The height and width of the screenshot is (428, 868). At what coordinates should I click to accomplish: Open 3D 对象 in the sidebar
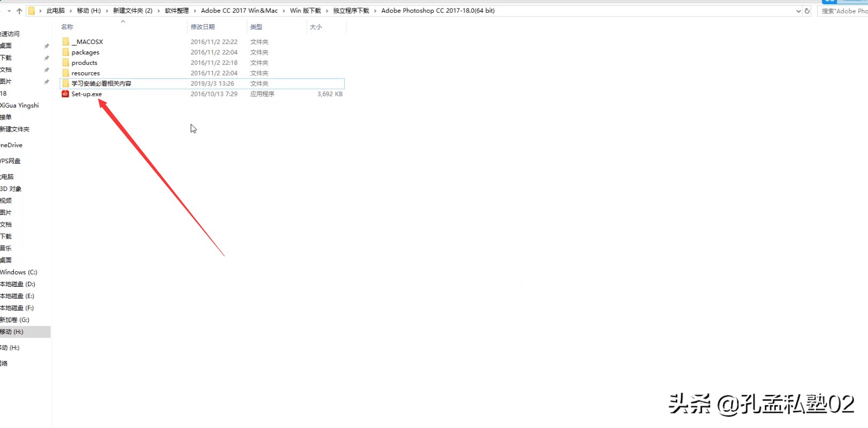11,189
